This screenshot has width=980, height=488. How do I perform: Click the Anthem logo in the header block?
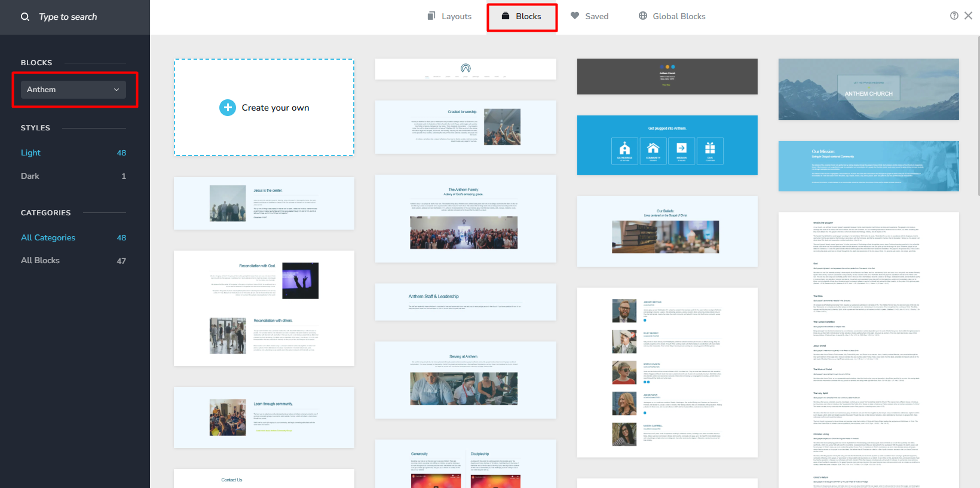coord(465,68)
